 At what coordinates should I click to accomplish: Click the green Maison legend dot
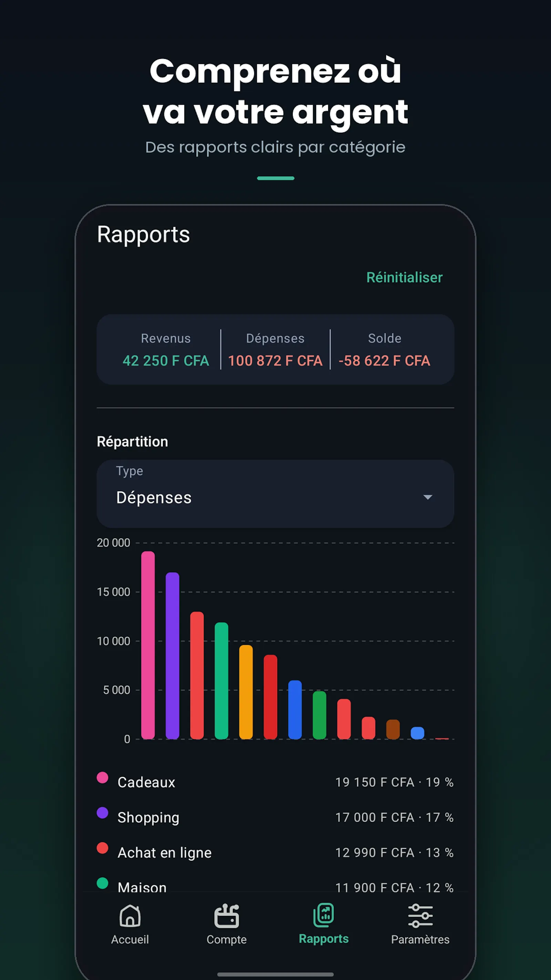point(102,883)
